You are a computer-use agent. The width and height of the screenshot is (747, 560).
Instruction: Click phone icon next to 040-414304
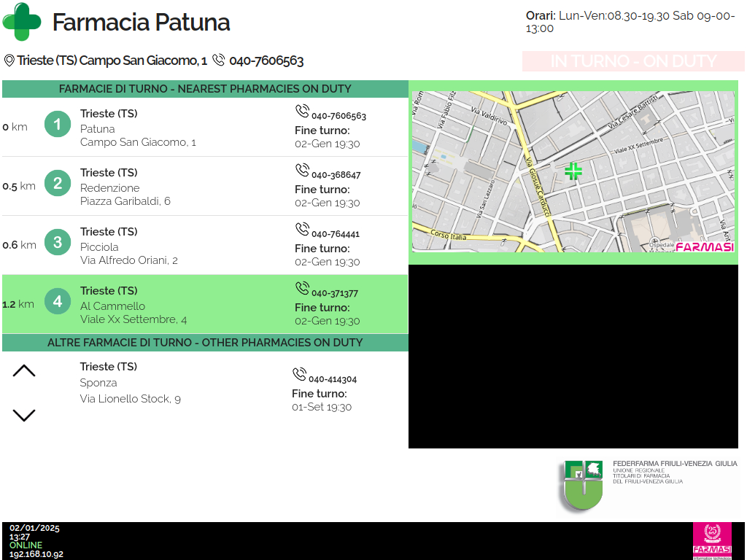(x=299, y=375)
